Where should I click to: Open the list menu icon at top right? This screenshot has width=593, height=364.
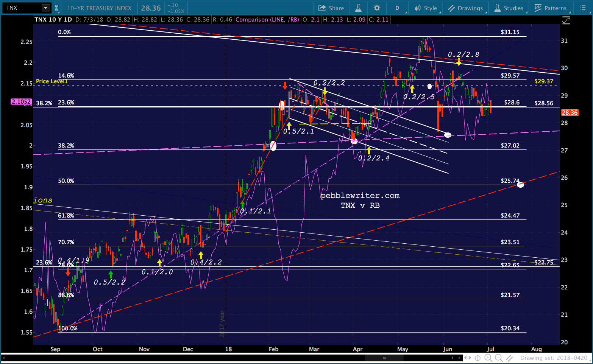(x=583, y=8)
